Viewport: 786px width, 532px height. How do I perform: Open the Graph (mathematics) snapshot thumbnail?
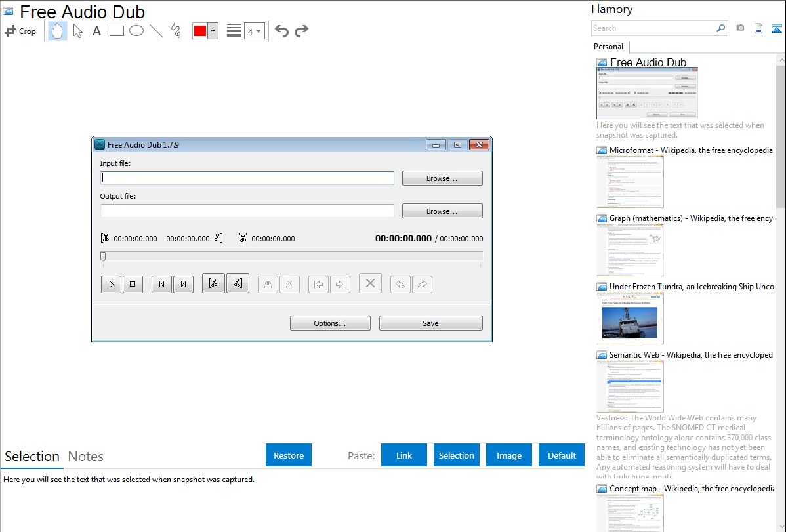(630, 250)
